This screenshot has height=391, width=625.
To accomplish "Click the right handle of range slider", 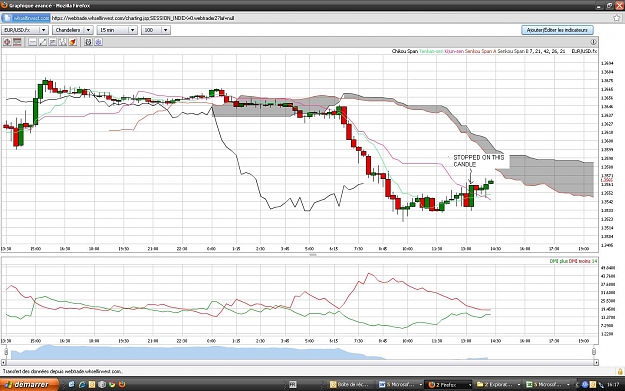I will pyautogui.click(x=594, y=351).
